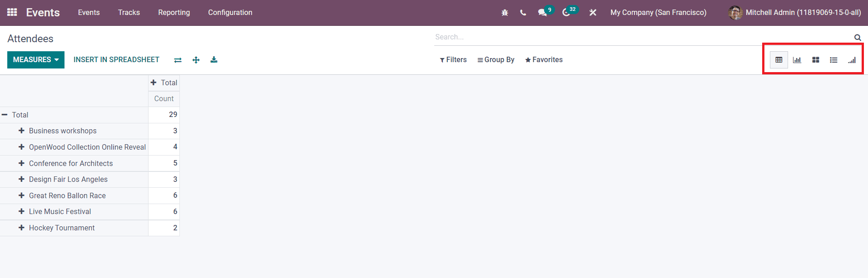The width and height of the screenshot is (868, 278).
Task: Click the crossed tools icon in the top bar
Action: coord(593,13)
